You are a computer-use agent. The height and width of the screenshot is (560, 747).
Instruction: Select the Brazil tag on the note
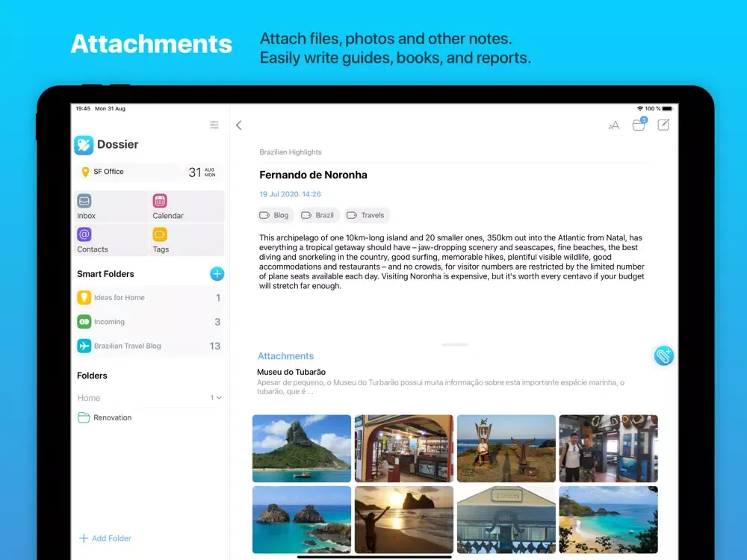(319, 215)
